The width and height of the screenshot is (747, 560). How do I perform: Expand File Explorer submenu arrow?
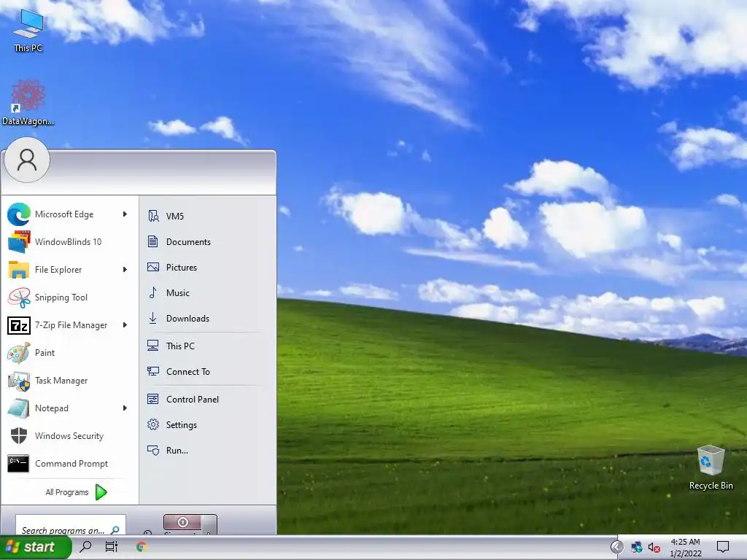(x=125, y=270)
